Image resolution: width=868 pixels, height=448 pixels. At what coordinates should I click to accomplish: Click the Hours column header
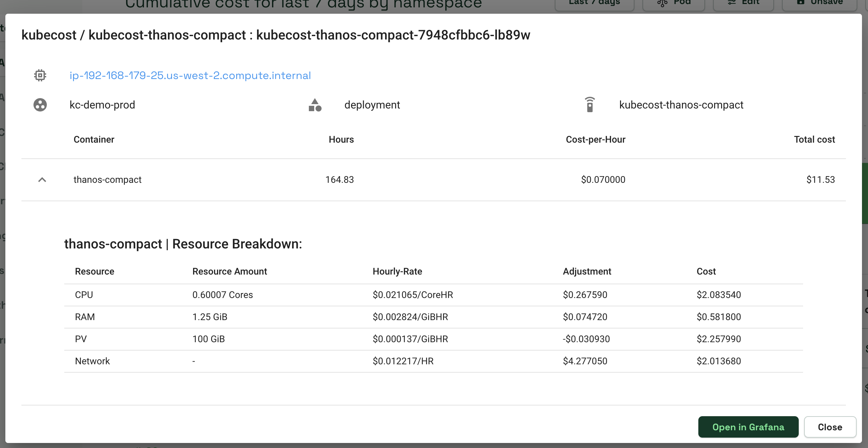point(341,140)
